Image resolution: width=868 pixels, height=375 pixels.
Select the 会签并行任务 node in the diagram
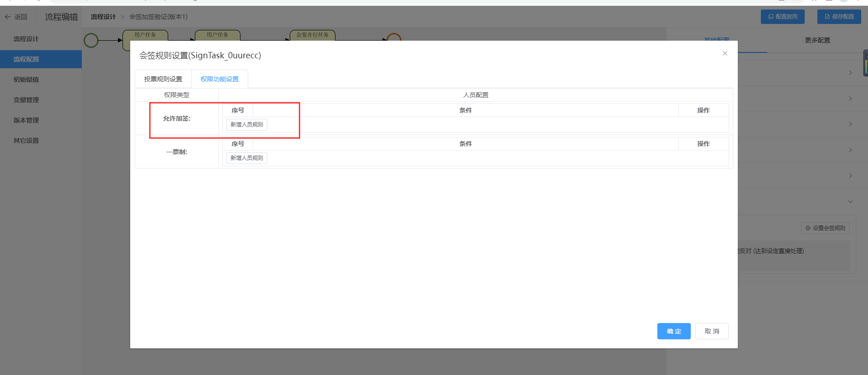(x=312, y=36)
